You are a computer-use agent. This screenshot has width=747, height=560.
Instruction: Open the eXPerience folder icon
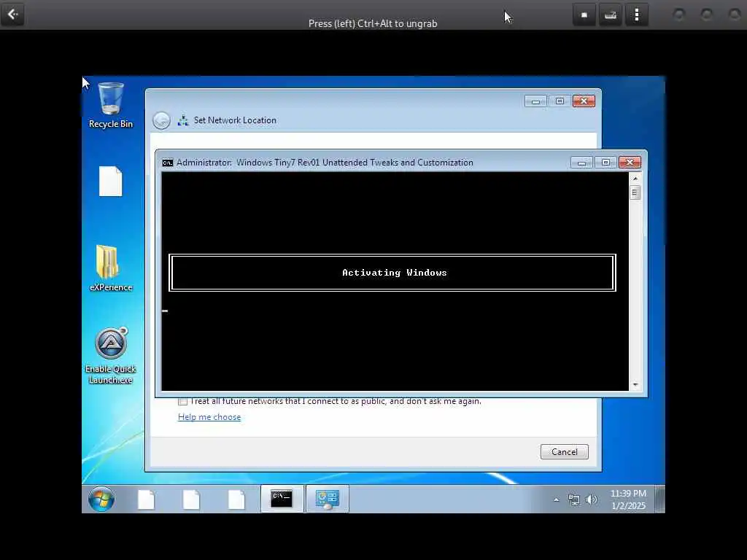pos(111,268)
